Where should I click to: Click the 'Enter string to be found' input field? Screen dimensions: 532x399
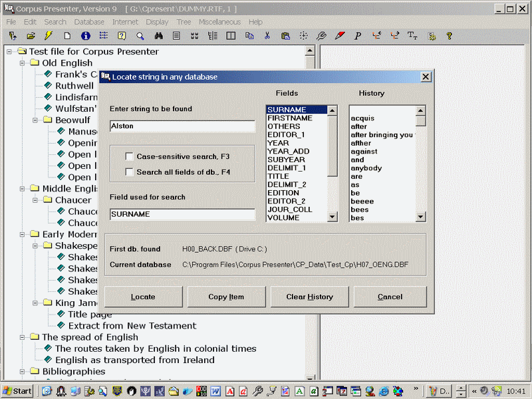tap(182, 126)
